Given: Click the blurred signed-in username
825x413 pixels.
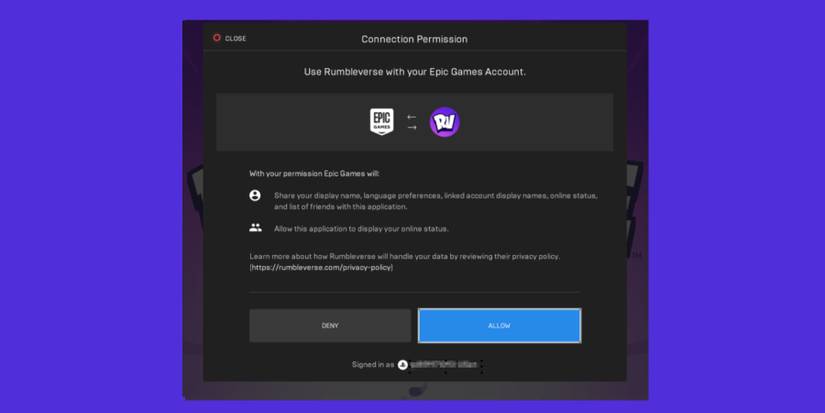Looking at the screenshot, I should click(x=445, y=366).
